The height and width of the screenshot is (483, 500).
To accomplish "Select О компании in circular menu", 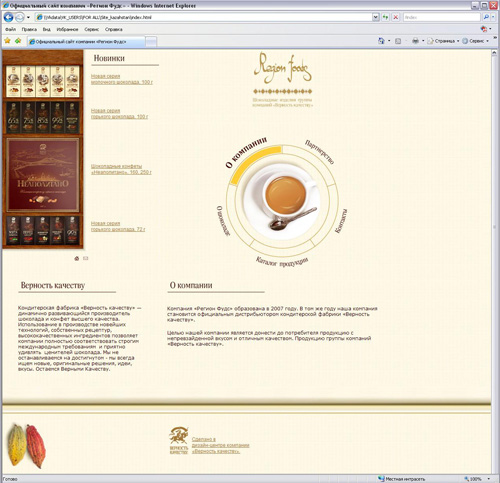I will coord(246,152).
